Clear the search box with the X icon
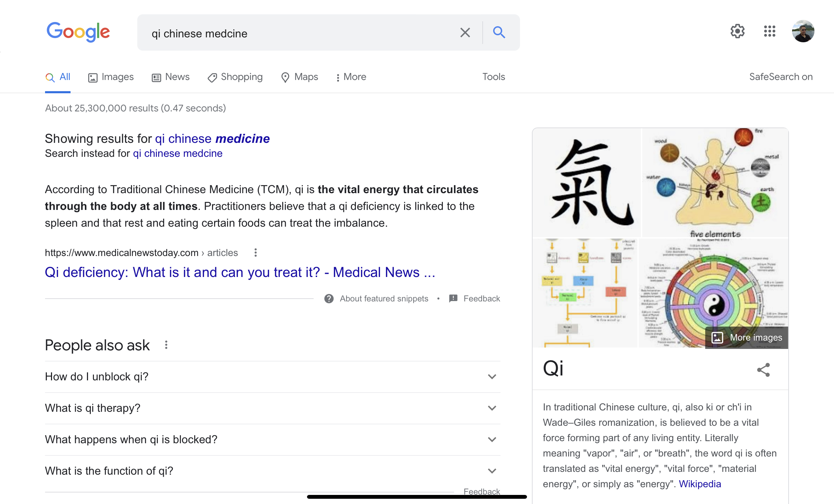834x504 pixels. point(465,33)
